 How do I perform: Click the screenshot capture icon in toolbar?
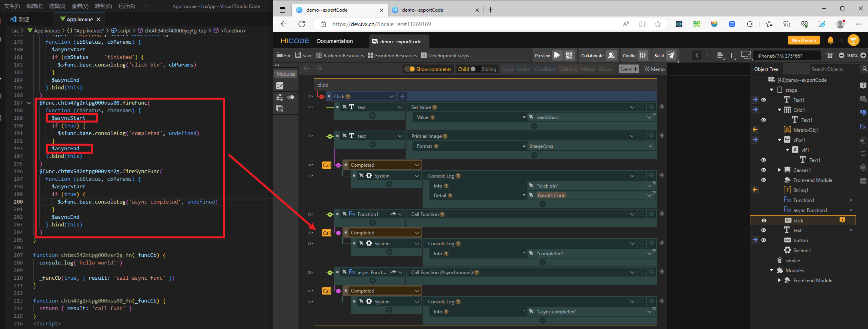[830, 55]
